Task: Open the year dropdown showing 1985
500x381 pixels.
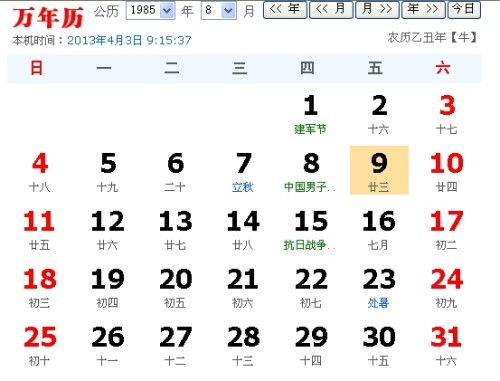Action: pyautogui.click(x=150, y=10)
